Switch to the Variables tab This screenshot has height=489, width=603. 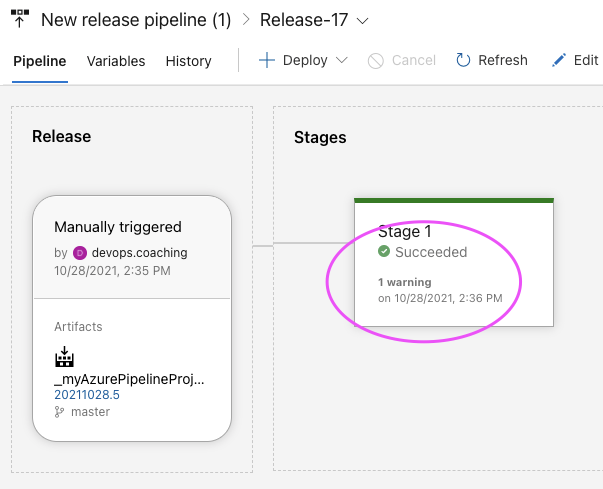pos(116,61)
